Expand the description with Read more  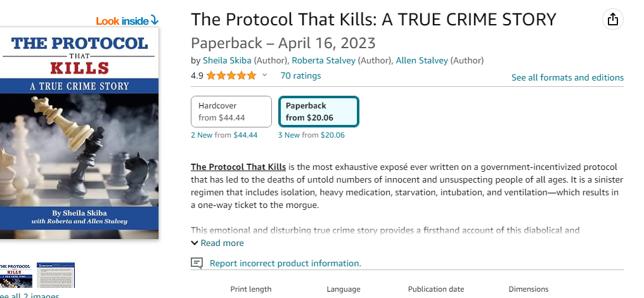pyautogui.click(x=217, y=243)
